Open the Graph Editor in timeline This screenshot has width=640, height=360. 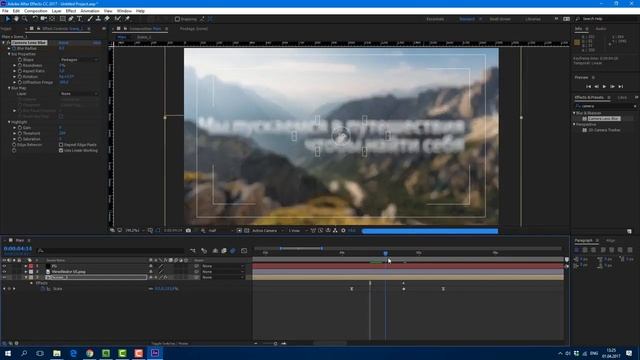244,251
